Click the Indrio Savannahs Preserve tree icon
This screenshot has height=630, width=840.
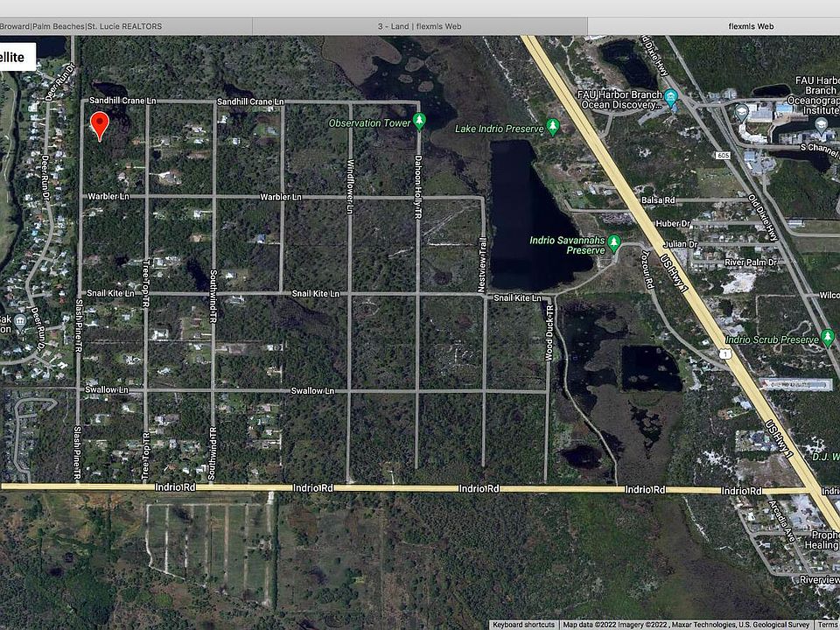[x=614, y=242]
